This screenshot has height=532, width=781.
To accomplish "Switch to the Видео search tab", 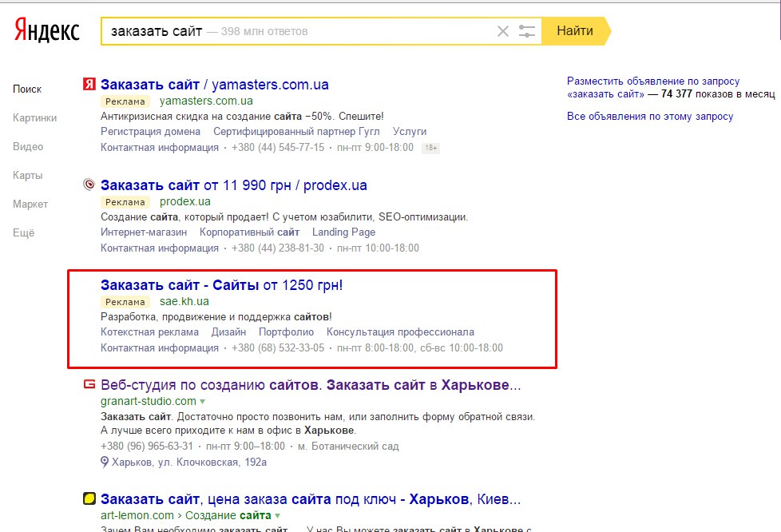I will coord(28,146).
